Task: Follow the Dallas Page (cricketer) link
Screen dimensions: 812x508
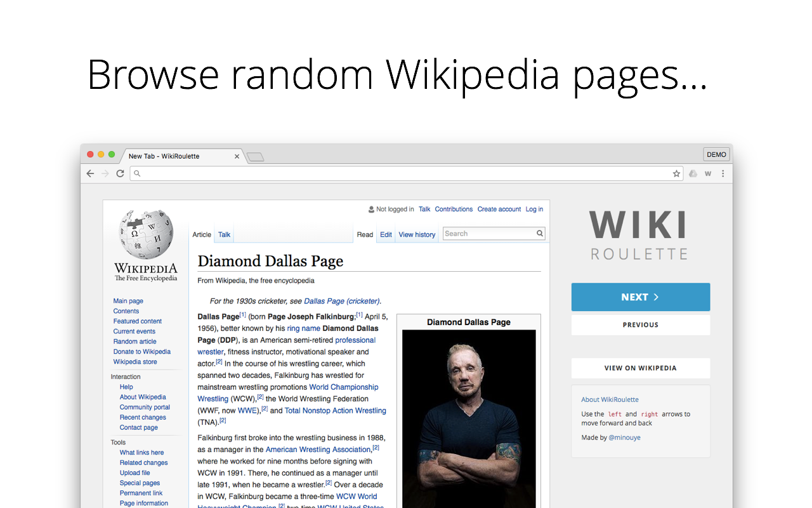Action: click(342, 302)
